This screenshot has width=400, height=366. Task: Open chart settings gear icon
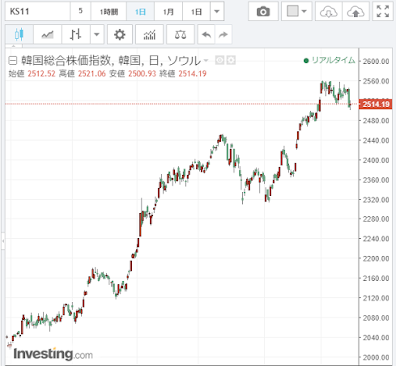pyautogui.click(x=119, y=34)
